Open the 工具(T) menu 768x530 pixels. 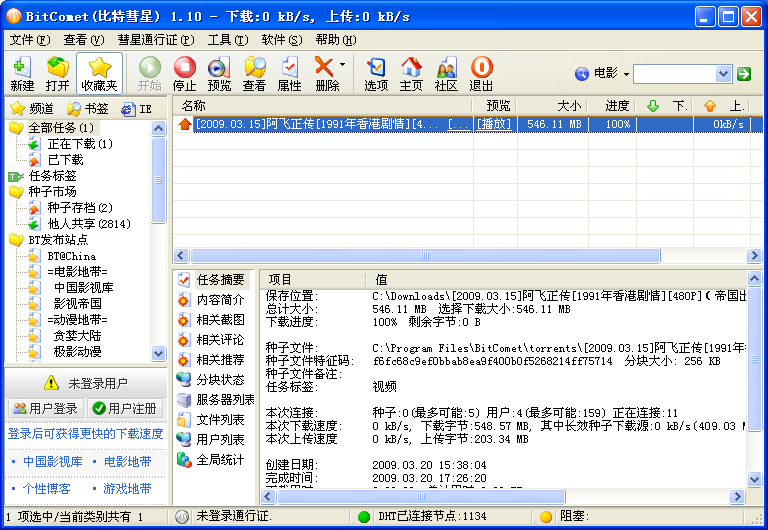pos(228,40)
